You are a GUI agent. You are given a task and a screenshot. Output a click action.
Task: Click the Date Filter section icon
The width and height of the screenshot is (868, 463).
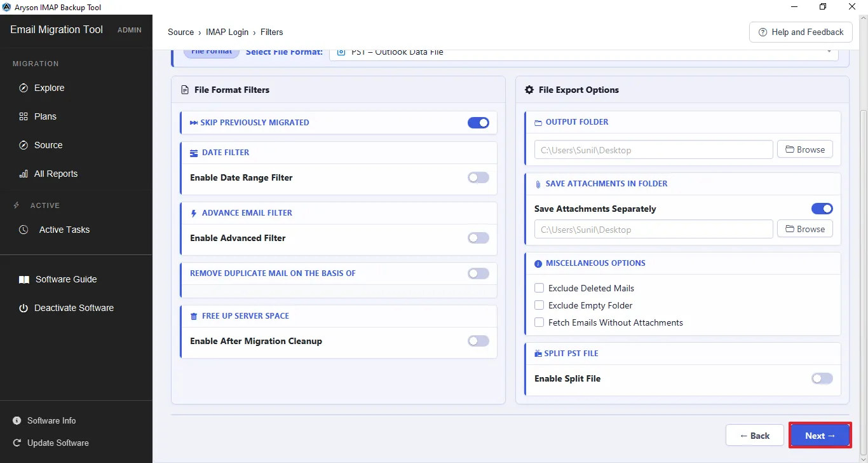194,153
